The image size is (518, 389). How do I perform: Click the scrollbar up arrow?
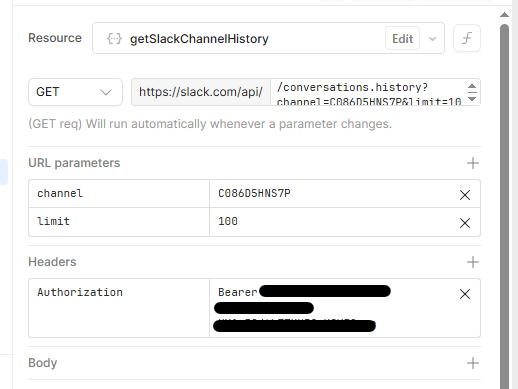click(504, 15)
